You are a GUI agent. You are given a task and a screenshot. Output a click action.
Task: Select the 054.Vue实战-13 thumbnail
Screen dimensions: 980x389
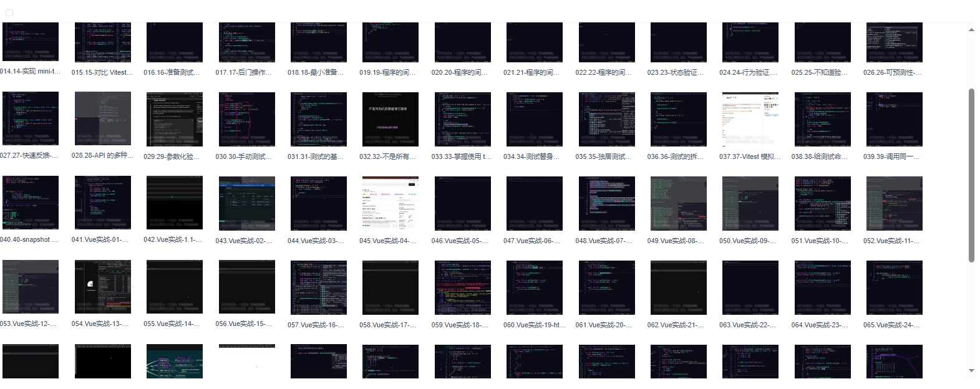102,287
